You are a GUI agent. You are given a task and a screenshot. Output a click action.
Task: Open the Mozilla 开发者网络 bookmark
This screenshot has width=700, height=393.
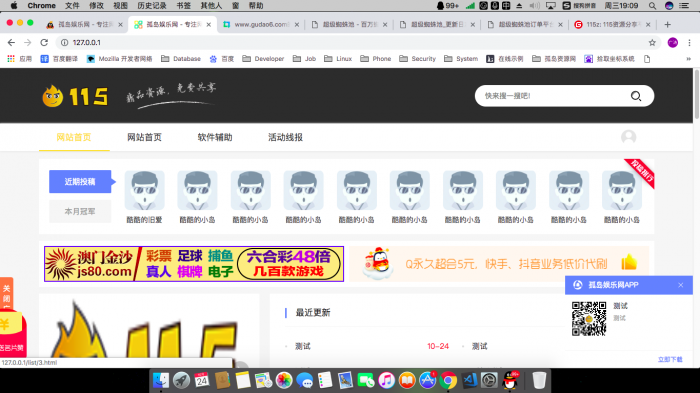[119, 59]
